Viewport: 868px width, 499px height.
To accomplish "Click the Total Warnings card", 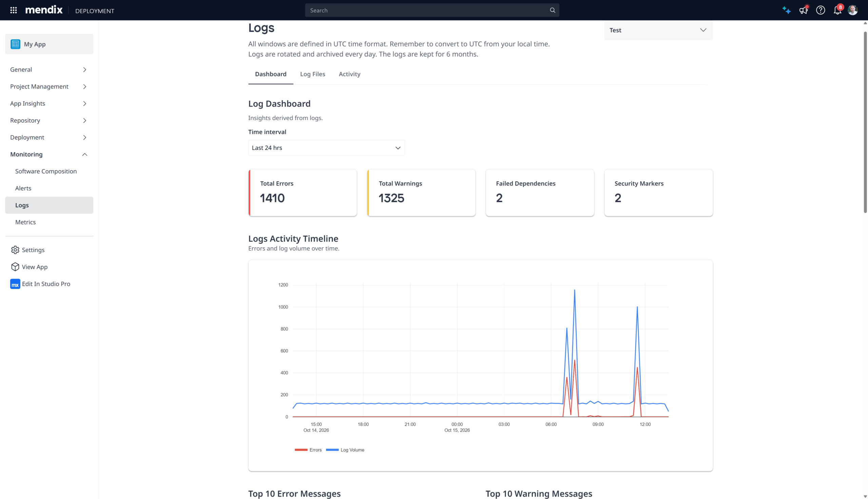I will (421, 193).
